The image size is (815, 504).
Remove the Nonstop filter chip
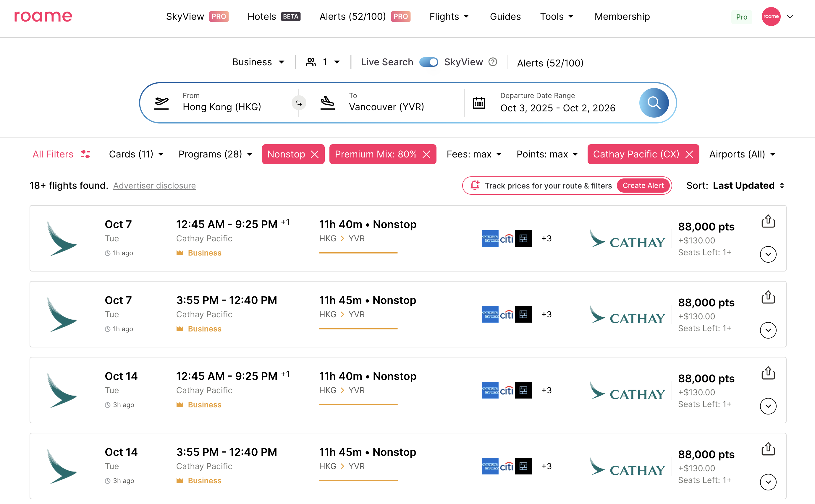[x=315, y=154]
